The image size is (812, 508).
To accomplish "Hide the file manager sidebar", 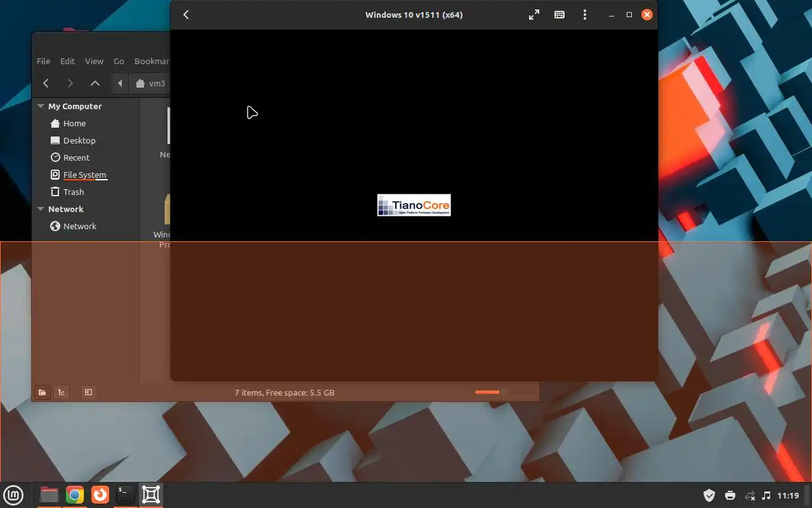I will click(x=88, y=392).
